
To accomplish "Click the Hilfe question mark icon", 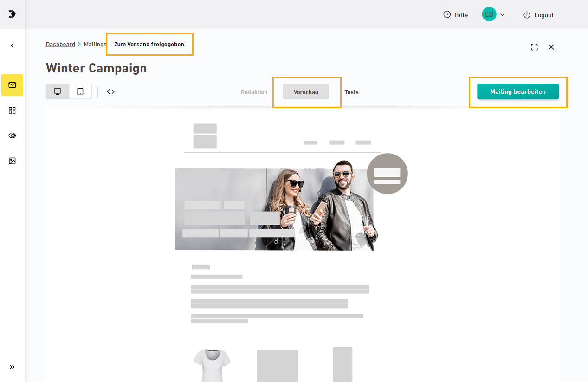I will (x=447, y=15).
